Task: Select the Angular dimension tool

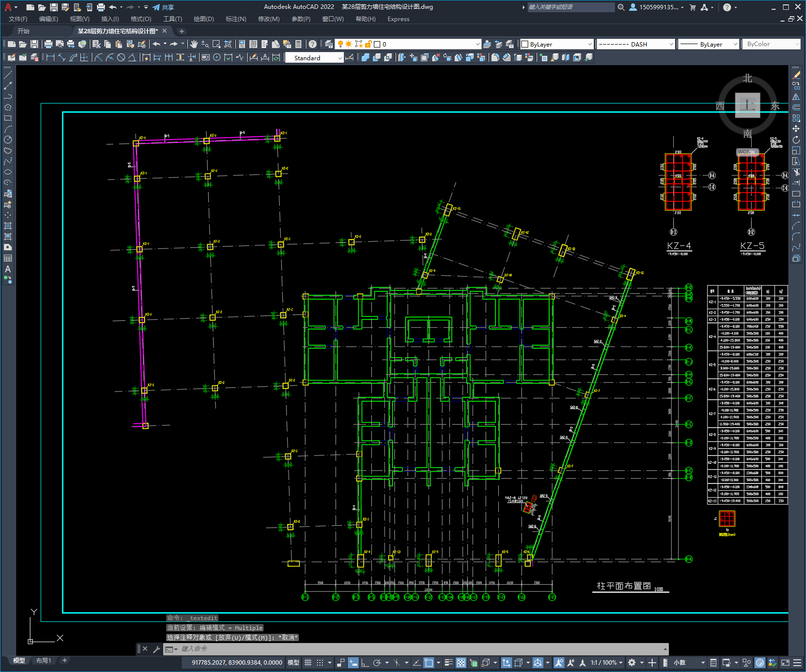Action: (132, 57)
